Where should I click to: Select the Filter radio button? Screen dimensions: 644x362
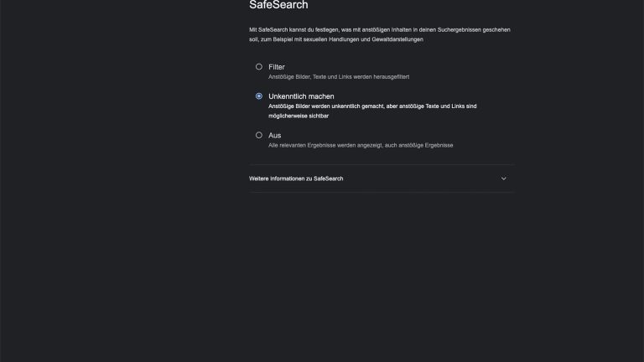pyautogui.click(x=259, y=66)
